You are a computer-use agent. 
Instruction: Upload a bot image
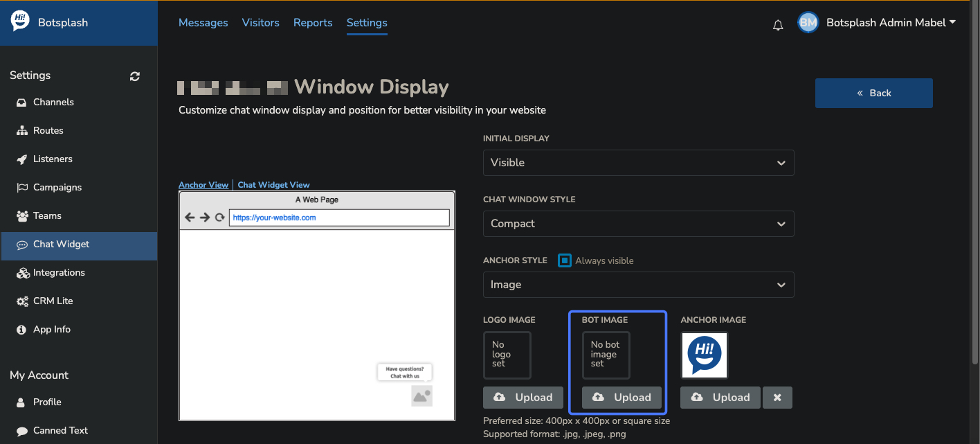[x=621, y=398]
